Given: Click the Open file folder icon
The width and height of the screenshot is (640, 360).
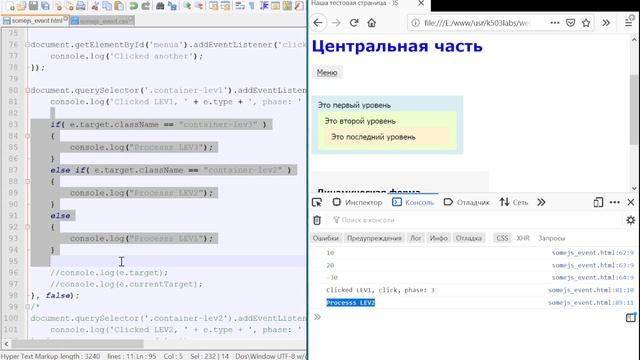Looking at the screenshot, I should [x=21, y=6].
